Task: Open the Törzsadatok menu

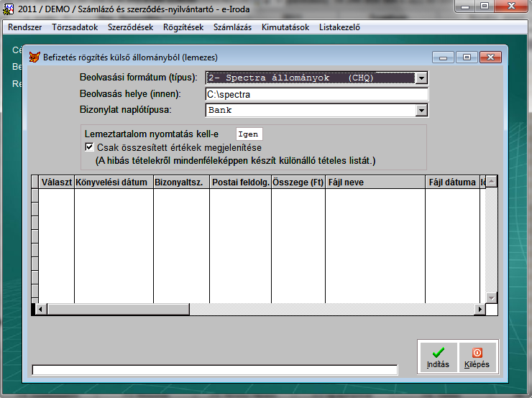Action: 75,27
